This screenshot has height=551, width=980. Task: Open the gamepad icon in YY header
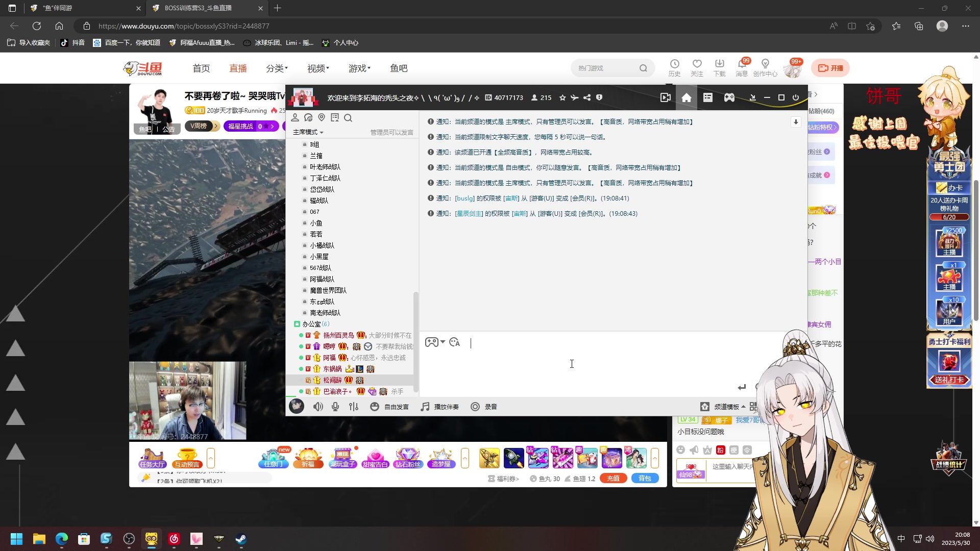tap(729, 97)
